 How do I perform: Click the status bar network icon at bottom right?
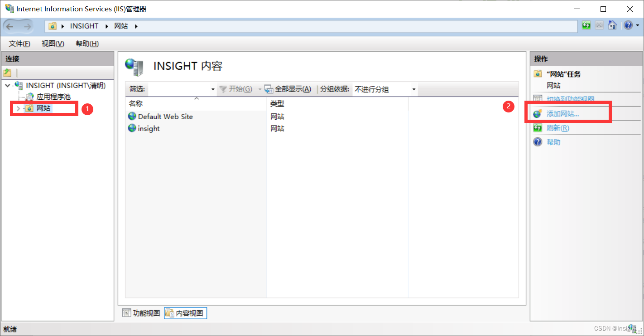(x=633, y=328)
